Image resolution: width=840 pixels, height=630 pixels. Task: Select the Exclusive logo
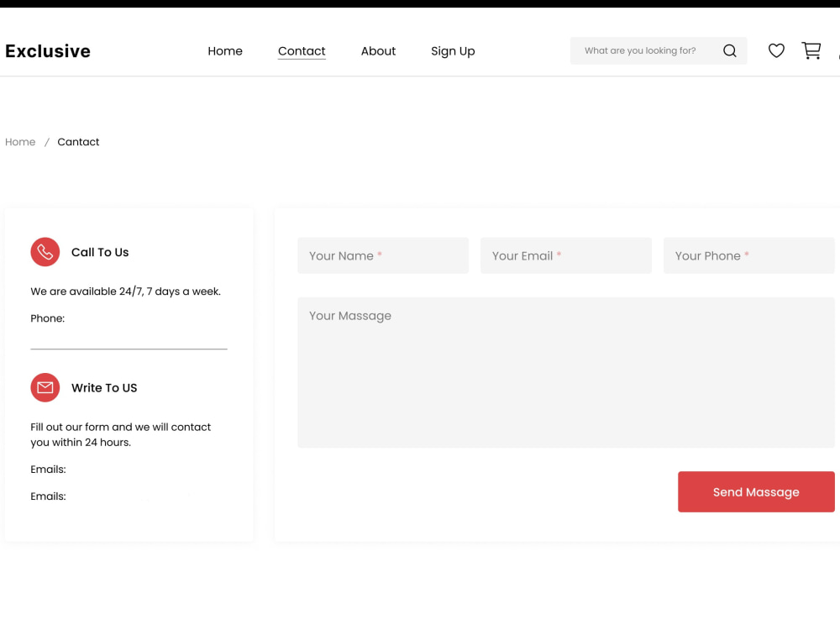48,50
